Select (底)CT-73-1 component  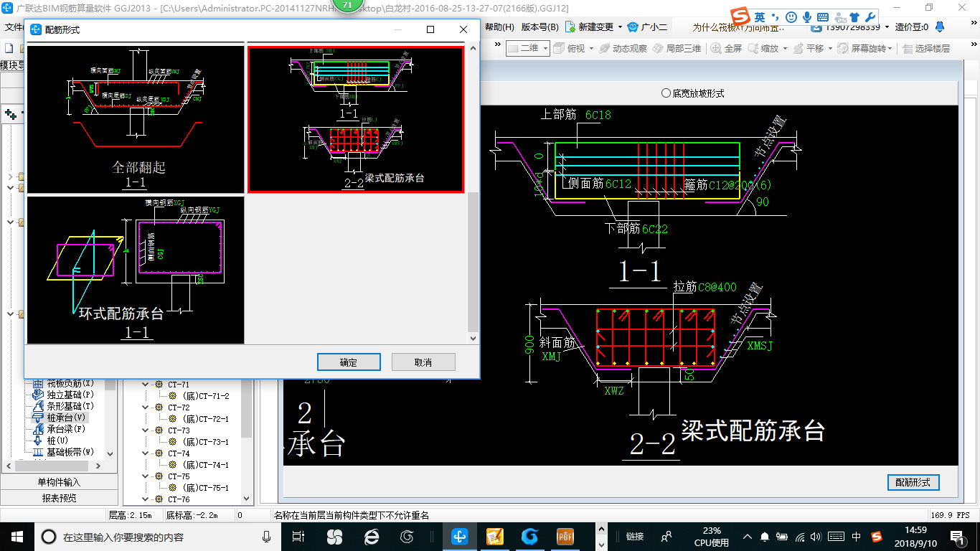tap(205, 442)
